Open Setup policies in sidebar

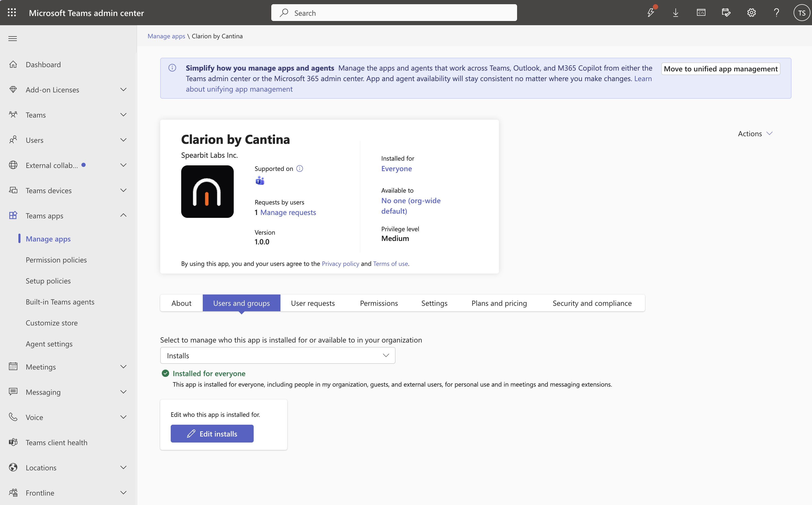[48, 281]
